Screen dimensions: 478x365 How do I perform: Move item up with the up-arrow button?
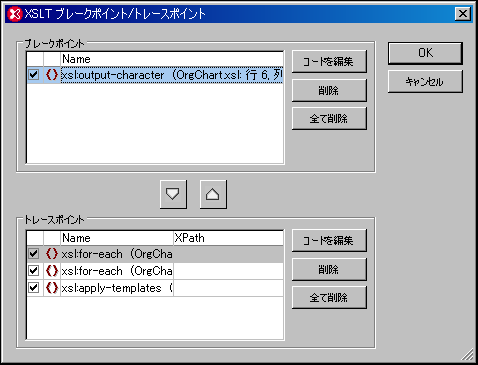click(x=213, y=194)
